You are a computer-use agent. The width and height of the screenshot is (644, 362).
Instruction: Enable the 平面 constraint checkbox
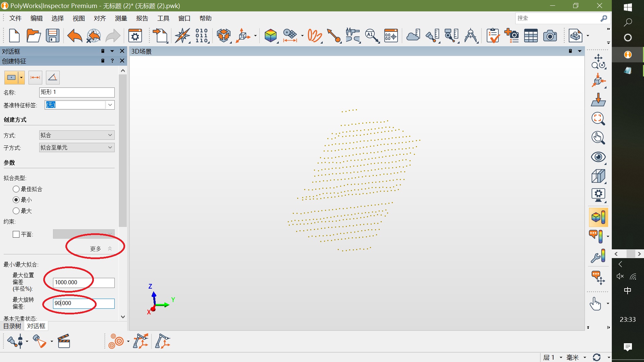16,234
